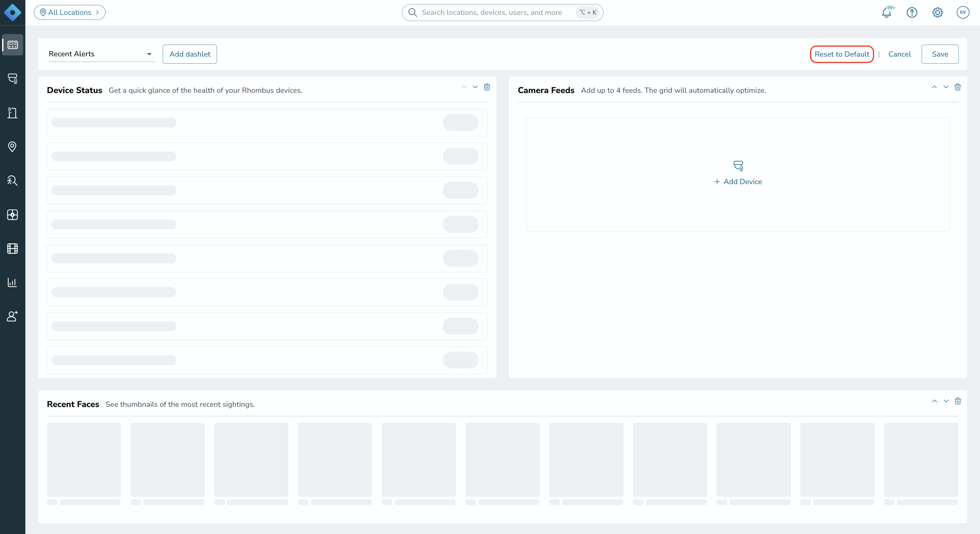Click Add Device in Camera Feeds
Image resolution: width=980 pixels, height=534 pixels.
[738, 182]
